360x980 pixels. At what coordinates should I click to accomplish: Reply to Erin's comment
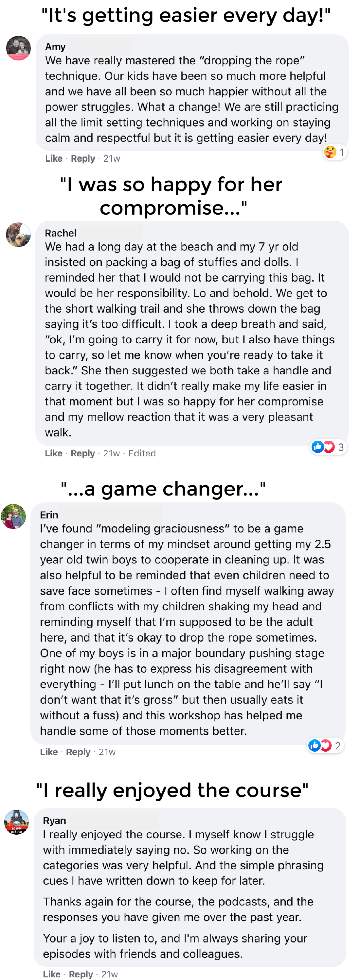pyautogui.click(x=78, y=752)
